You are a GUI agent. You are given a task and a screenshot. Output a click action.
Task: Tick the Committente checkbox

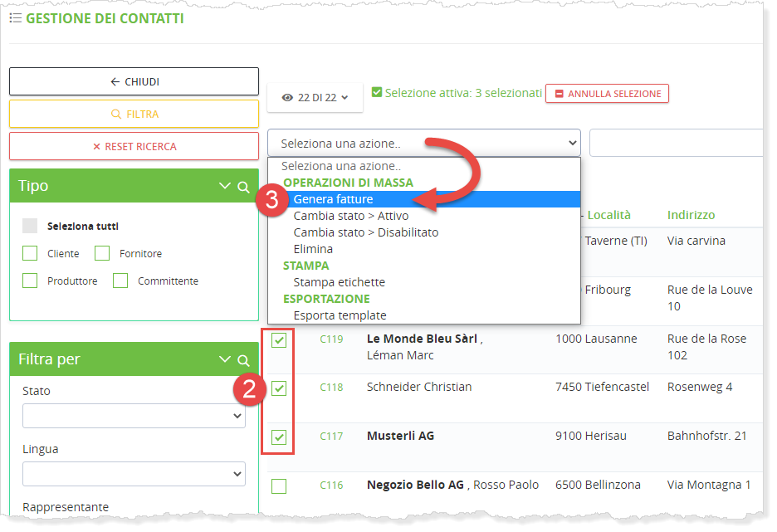click(120, 281)
